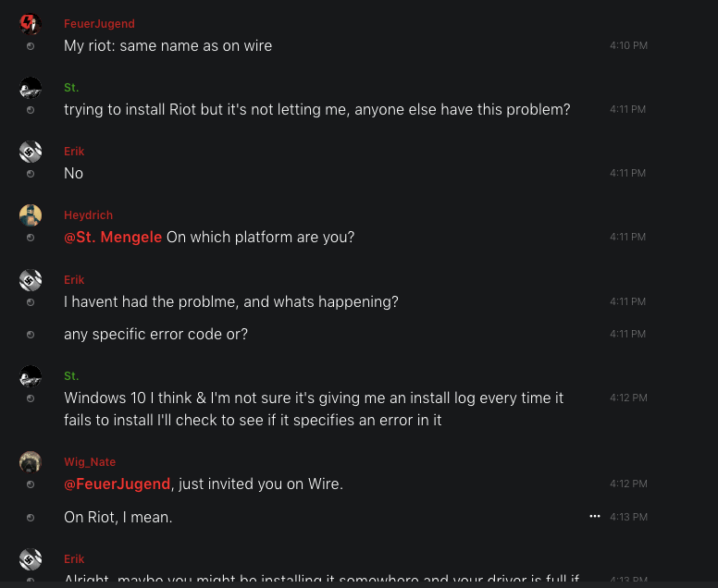Click St.'s avatar beside the Riot install question
Screen dimensions: 718x588
click(31, 88)
